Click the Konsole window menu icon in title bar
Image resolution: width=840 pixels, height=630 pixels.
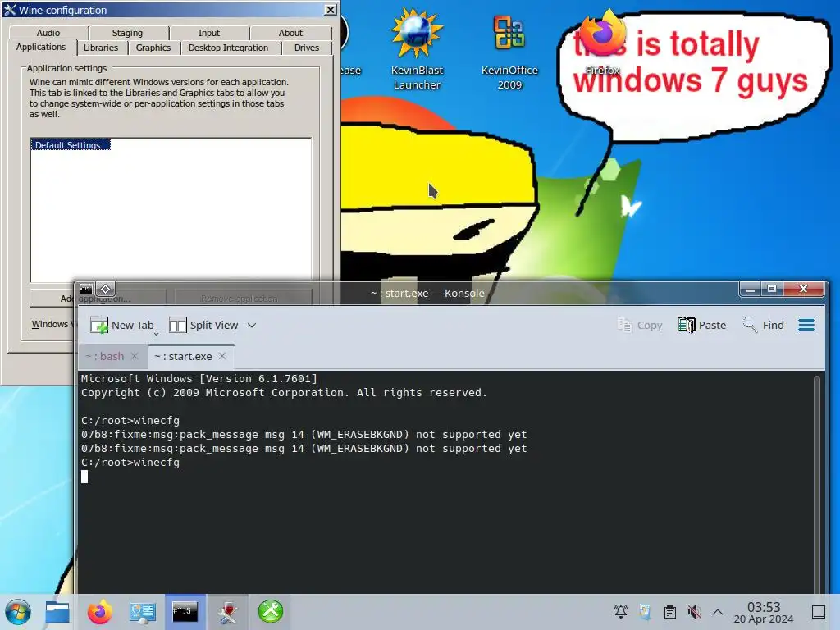[85, 290]
